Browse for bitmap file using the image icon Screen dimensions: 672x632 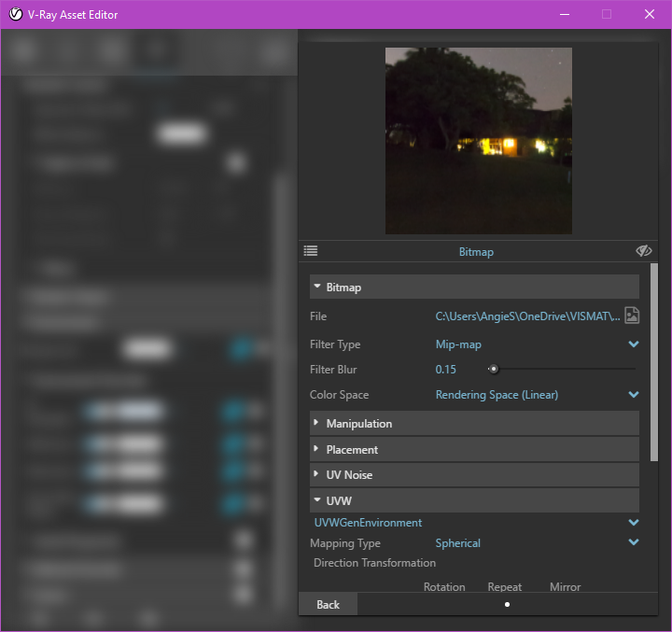(632, 316)
